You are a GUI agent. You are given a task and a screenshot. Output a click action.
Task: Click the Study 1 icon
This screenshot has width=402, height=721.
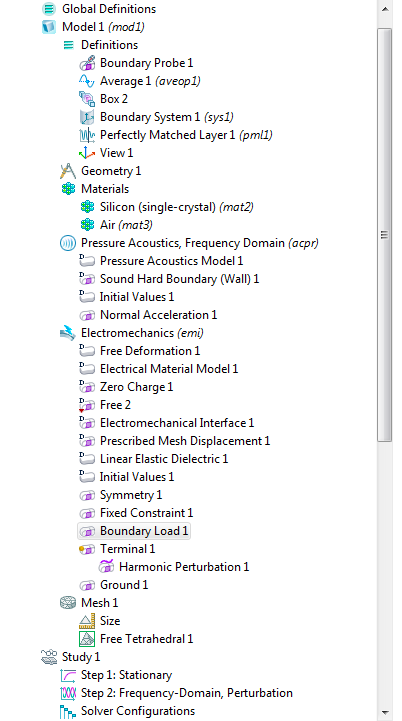point(49,657)
